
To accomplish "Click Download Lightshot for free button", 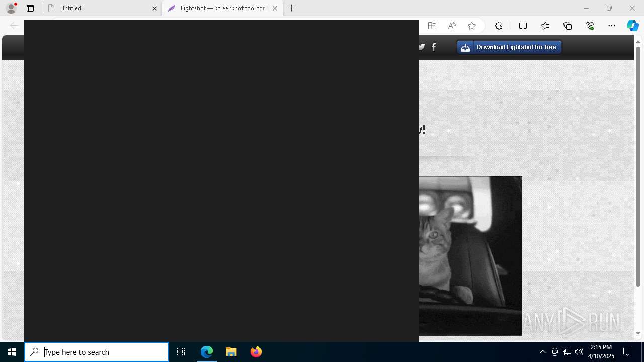I will (509, 47).
